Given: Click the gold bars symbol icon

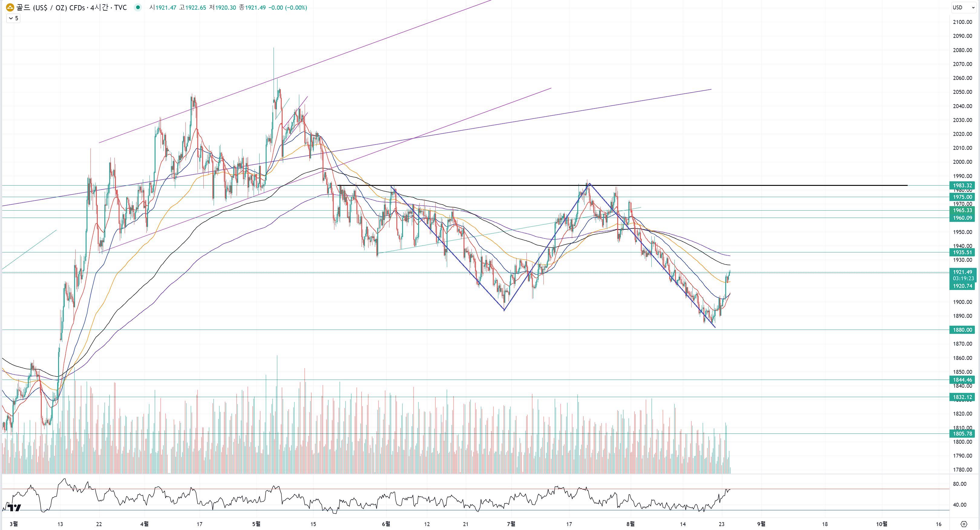Looking at the screenshot, I should pos(10,7).
